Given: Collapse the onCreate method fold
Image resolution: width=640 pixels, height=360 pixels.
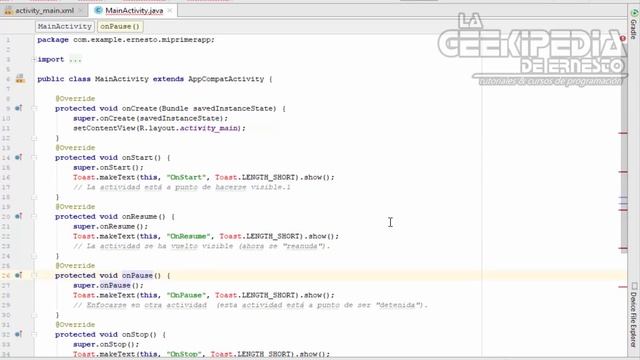Looking at the screenshot, I should [x=34, y=109].
